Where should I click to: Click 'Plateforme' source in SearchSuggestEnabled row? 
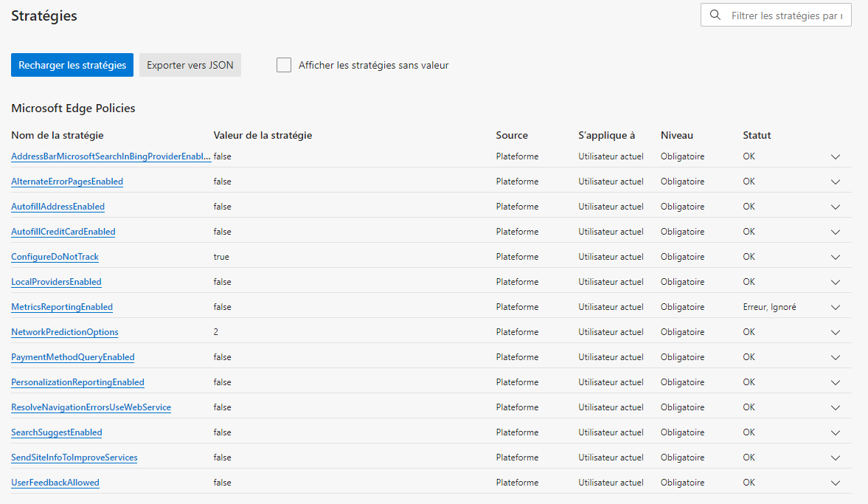tap(517, 432)
